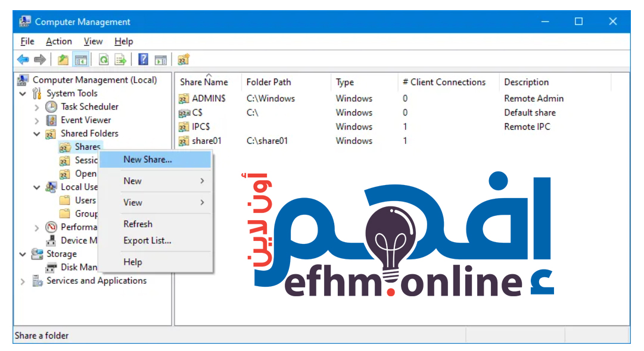Toggle the Show/Hide Console Tree icon
Image resolution: width=644 pixels, height=351 pixels.
(81, 60)
